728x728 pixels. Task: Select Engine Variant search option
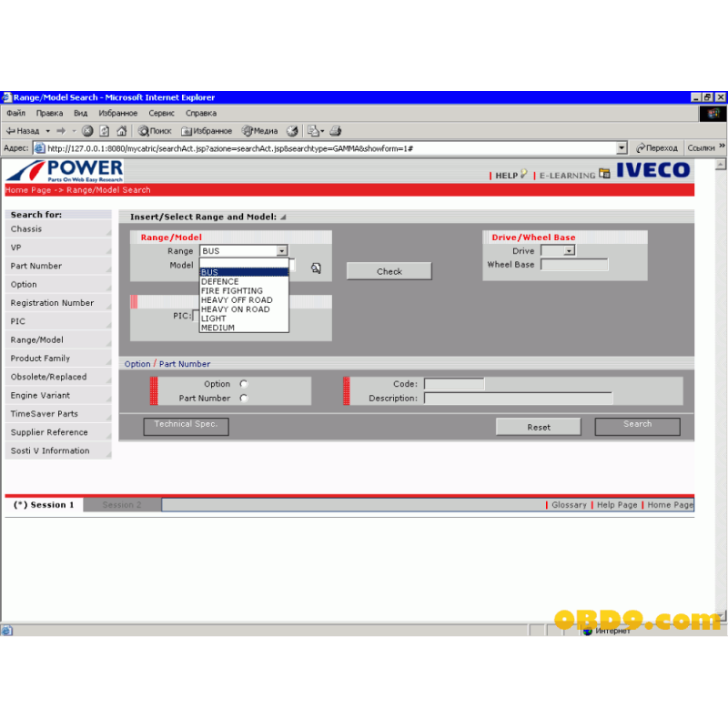pos(58,395)
